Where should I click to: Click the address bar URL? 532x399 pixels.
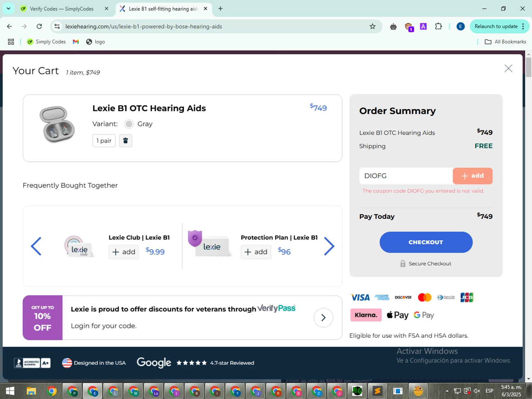coord(144,27)
